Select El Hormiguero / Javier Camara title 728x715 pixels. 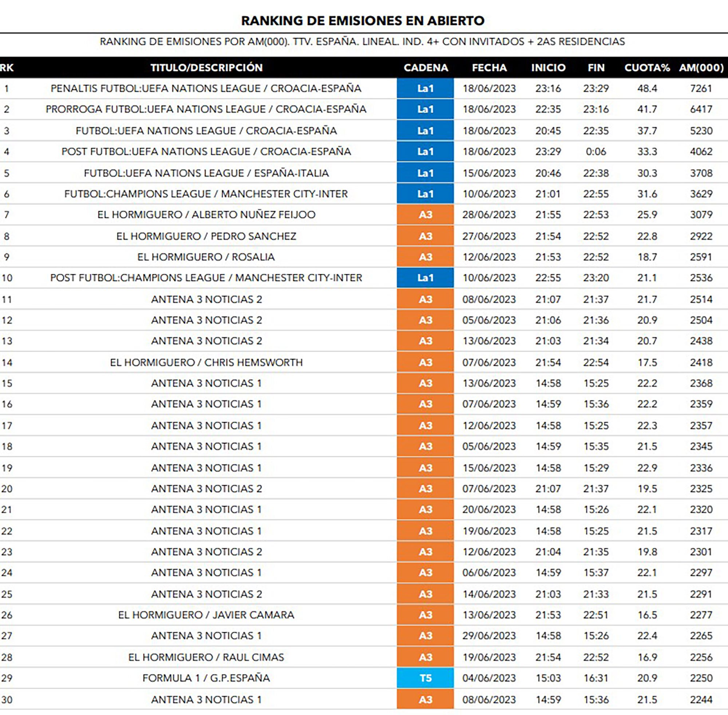pyautogui.click(x=206, y=615)
